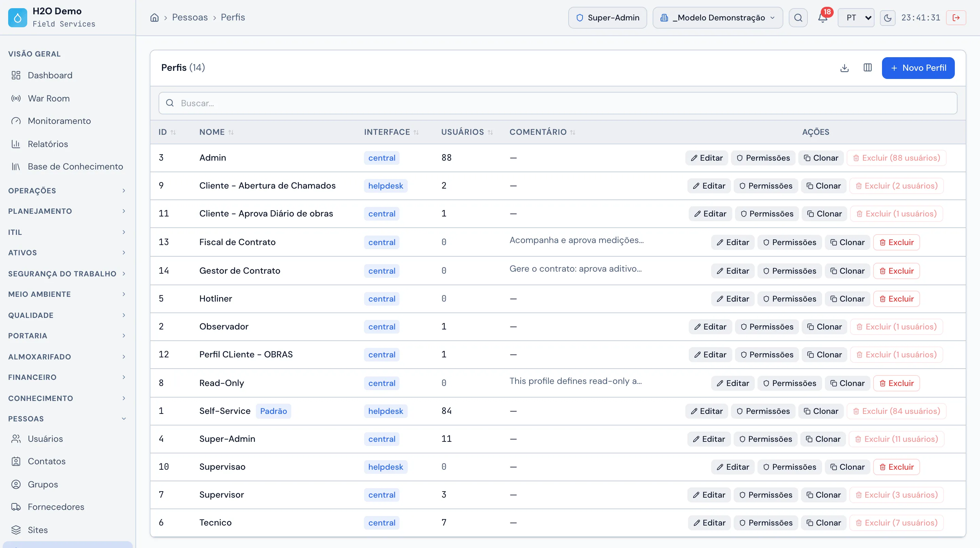Open War Room in the sidebar
This screenshot has width=980, height=548.
[x=68, y=99]
